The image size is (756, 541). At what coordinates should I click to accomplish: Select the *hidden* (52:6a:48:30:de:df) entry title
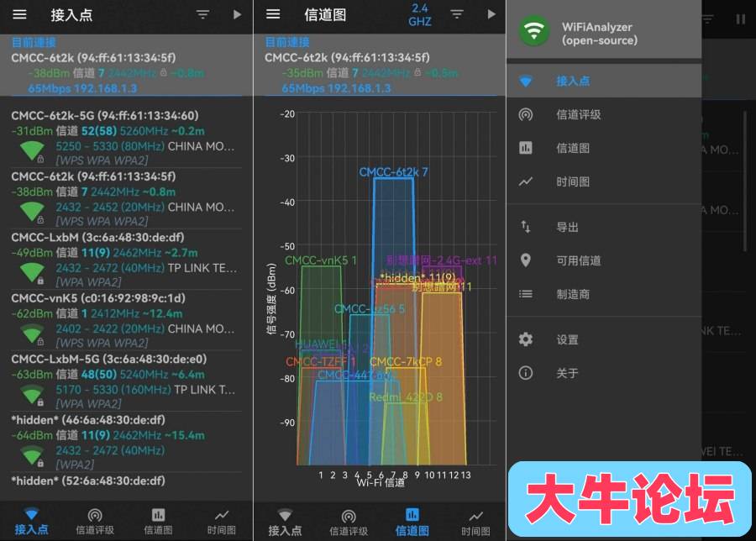pos(88,481)
